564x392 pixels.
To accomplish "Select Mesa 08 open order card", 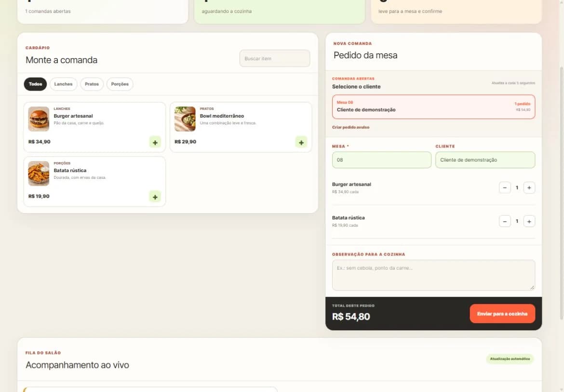I will [x=433, y=107].
